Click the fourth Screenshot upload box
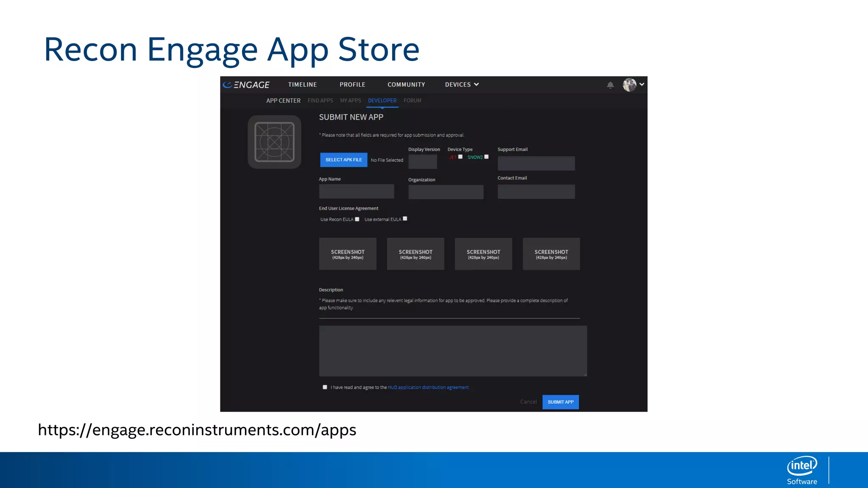 [551, 254]
